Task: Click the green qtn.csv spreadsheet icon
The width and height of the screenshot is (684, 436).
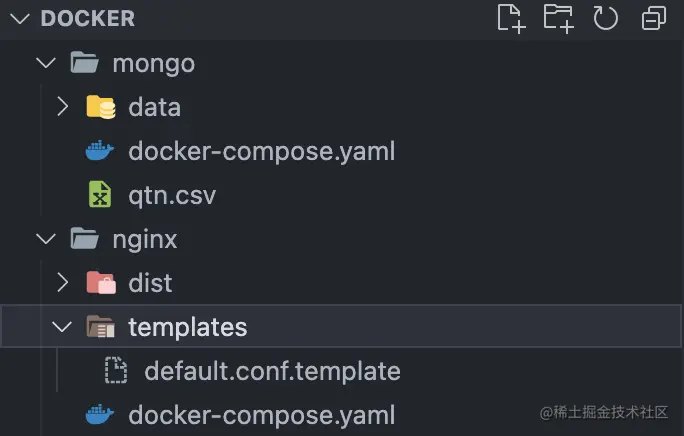Action: [x=100, y=195]
